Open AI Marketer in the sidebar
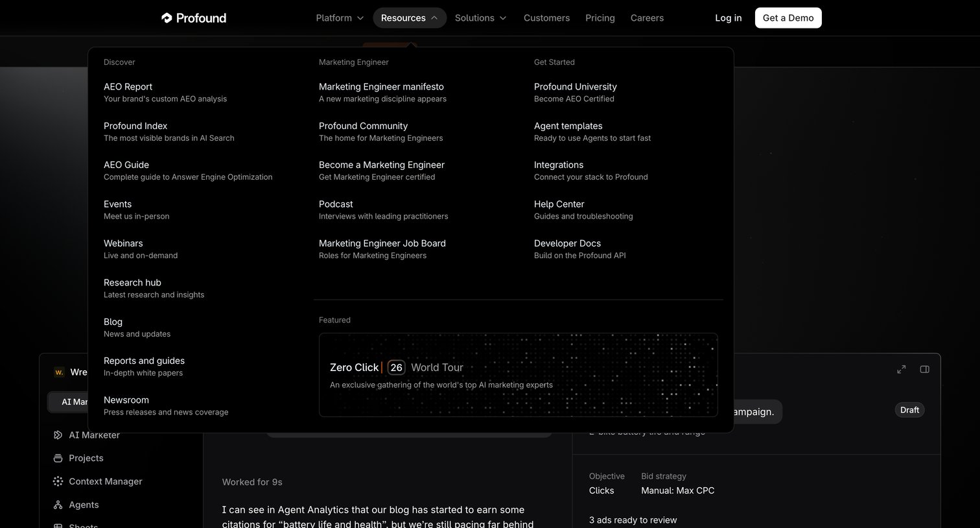Viewport: 980px width, 528px height. [87, 435]
